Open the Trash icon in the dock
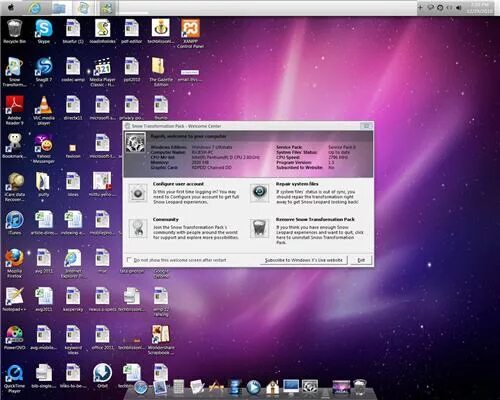 (360, 387)
